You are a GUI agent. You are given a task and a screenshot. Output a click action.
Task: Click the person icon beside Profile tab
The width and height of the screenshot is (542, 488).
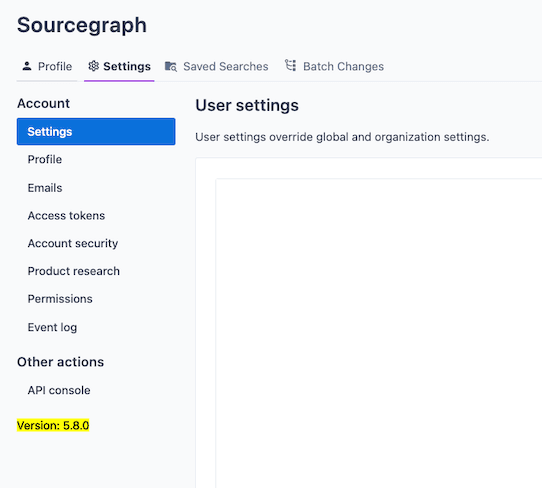[x=27, y=66]
